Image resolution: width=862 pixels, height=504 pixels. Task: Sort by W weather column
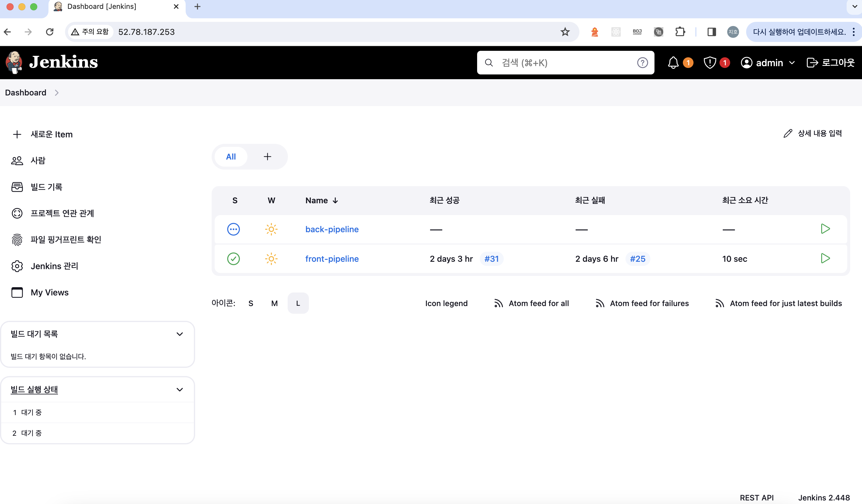(x=271, y=200)
